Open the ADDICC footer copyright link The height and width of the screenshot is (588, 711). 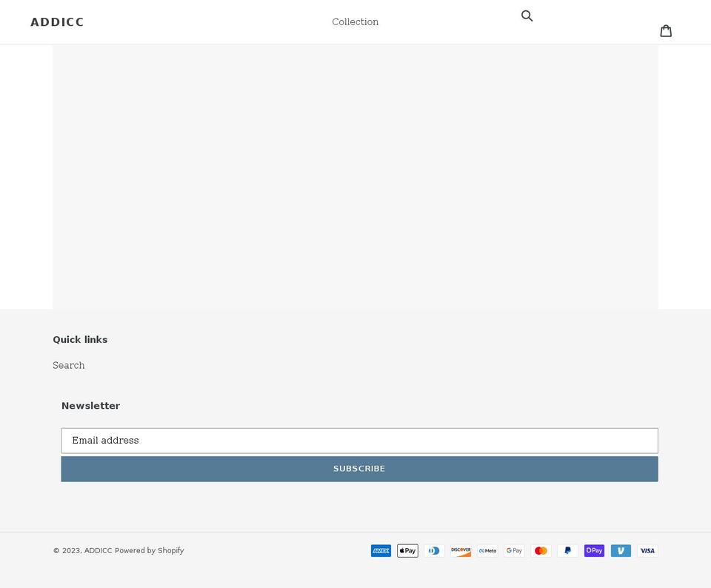pyautogui.click(x=98, y=550)
